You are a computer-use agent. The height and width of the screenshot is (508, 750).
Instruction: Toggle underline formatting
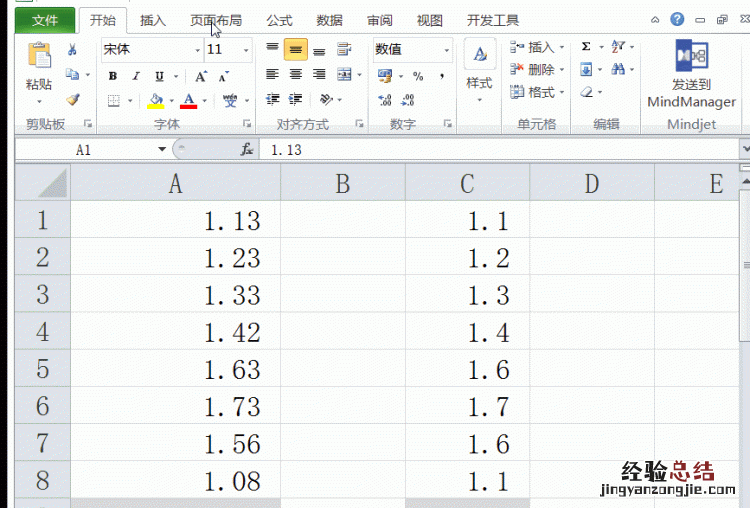(159, 76)
